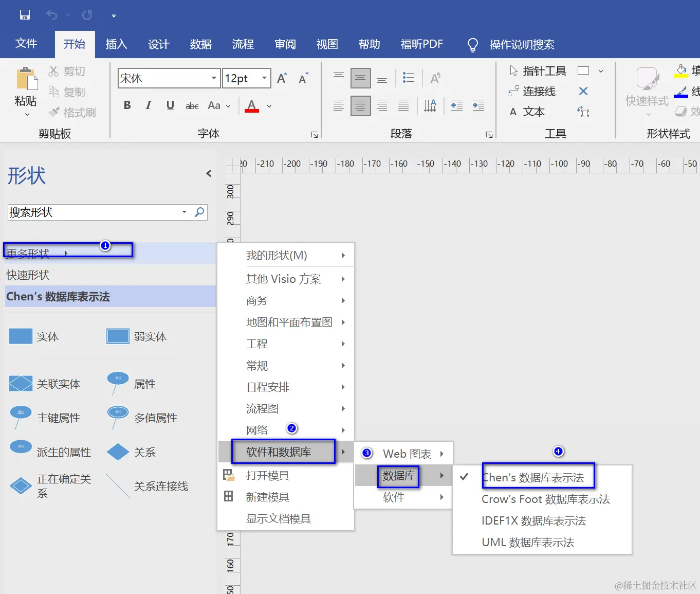Image resolution: width=700 pixels, height=594 pixels.
Task: Click the Paste clipboard icon
Action: pos(26,79)
